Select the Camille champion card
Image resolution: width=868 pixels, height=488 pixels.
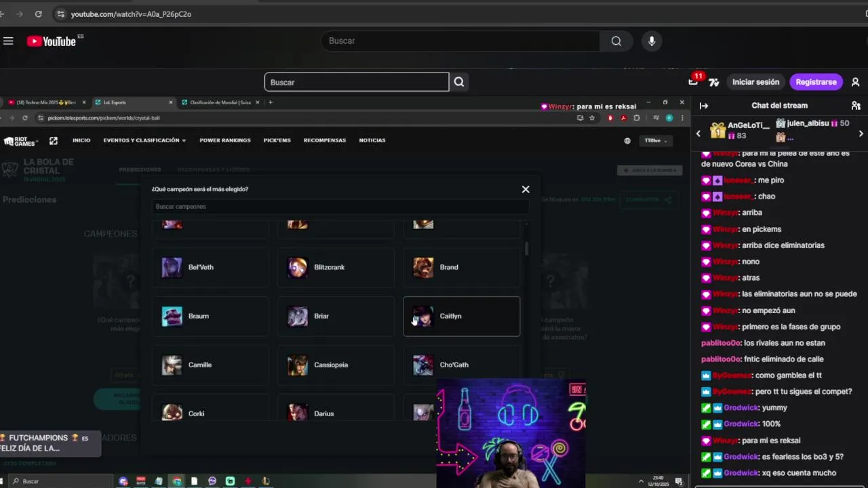[210, 365]
